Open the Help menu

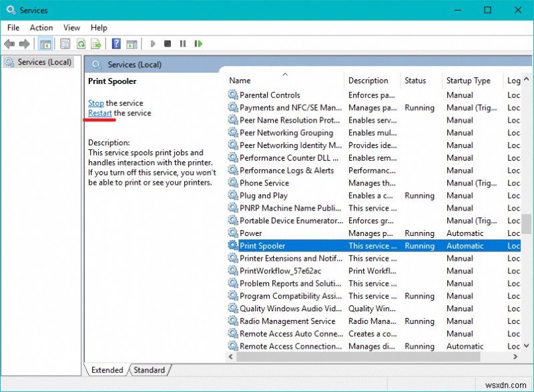(99, 27)
